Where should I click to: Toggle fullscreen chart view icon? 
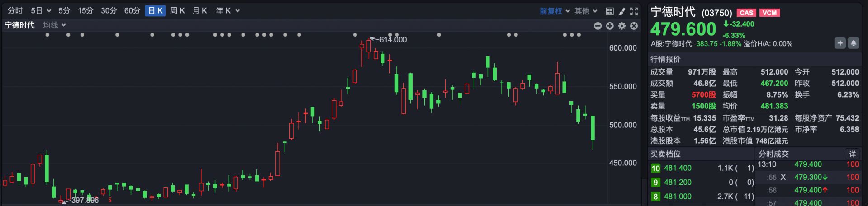(634, 11)
